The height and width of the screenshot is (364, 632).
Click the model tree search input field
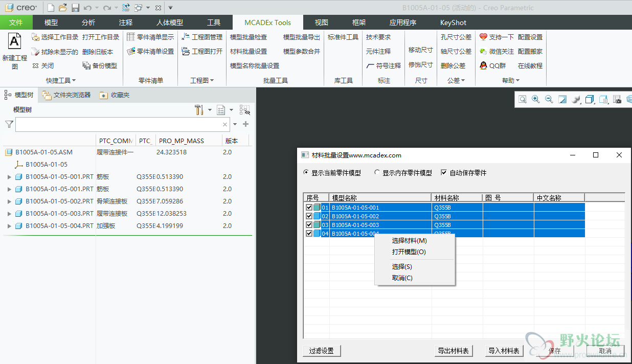click(122, 124)
